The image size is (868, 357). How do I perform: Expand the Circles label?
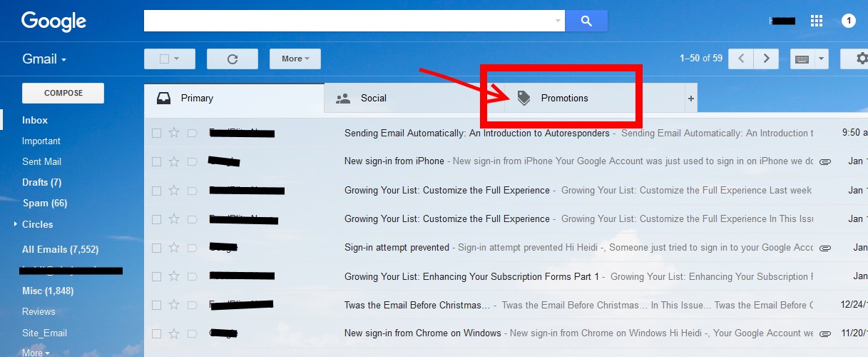(x=15, y=224)
